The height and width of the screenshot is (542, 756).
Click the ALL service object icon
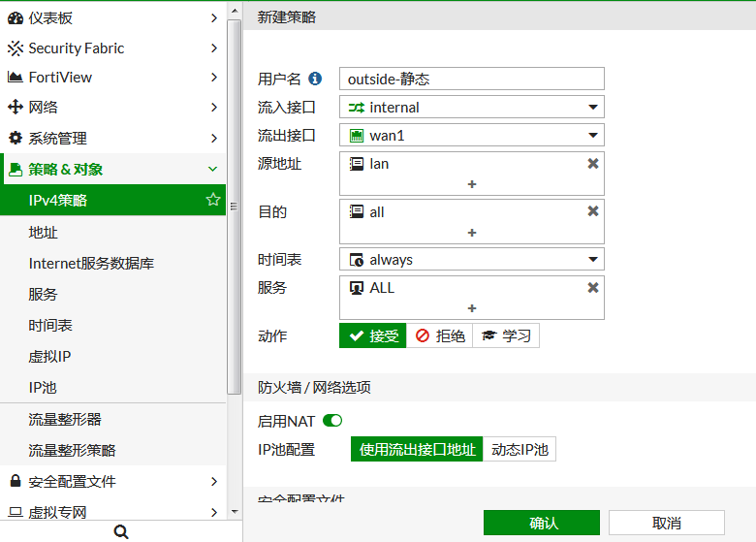coord(357,288)
